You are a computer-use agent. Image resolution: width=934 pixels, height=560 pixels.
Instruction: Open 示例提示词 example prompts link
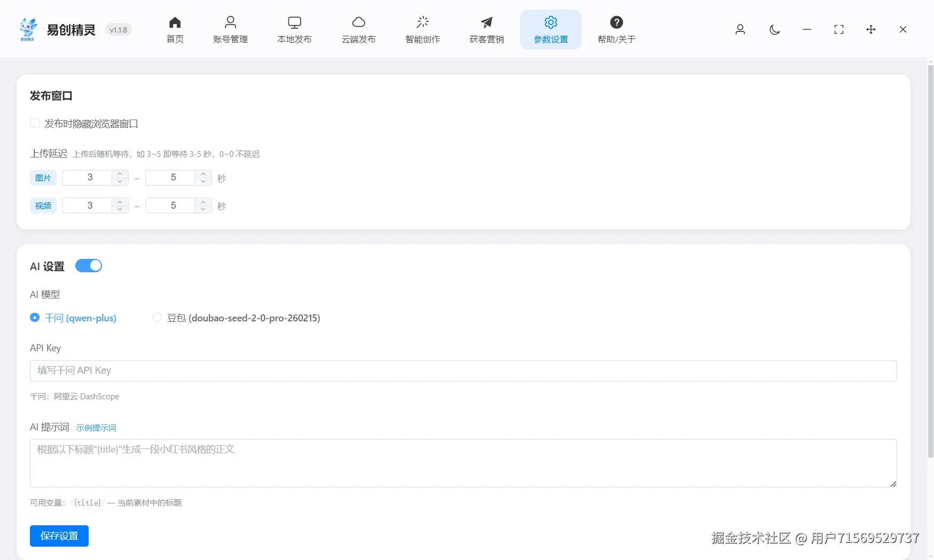pyautogui.click(x=96, y=427)
